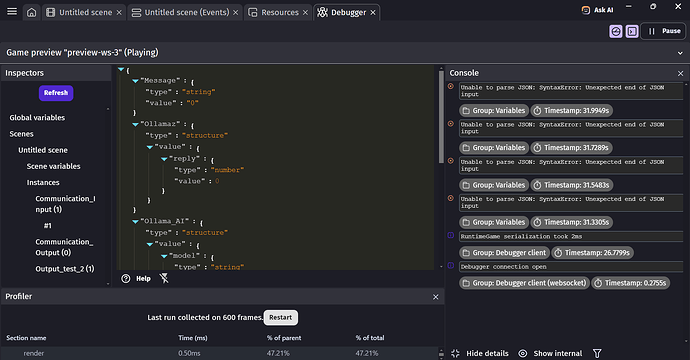Viewport: 690px width, 360px height.
Task: Collapse the "reply" node
Action: click(164, 159)
